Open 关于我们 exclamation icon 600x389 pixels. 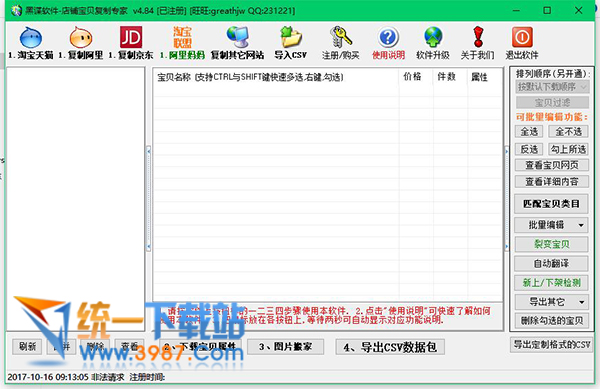click(478, 37)
